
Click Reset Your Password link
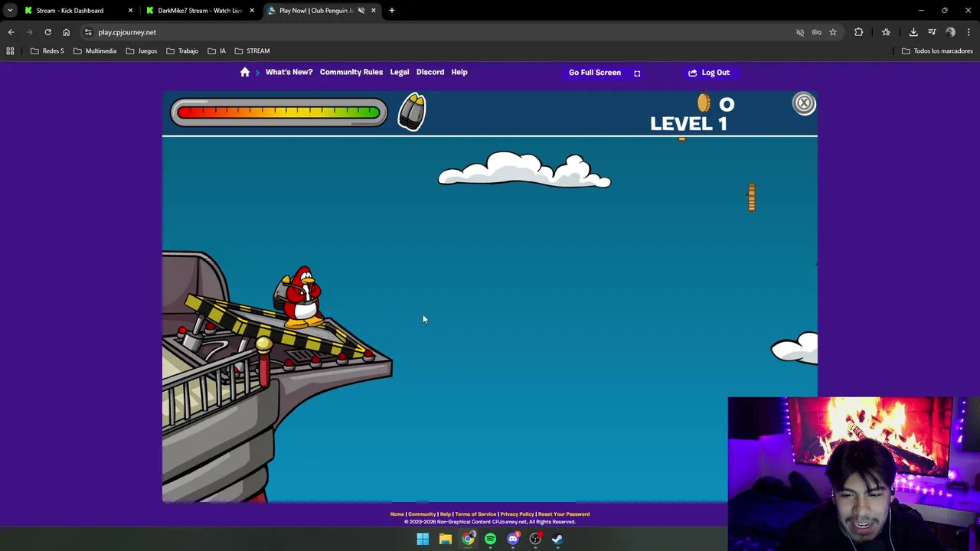[563, 514]
